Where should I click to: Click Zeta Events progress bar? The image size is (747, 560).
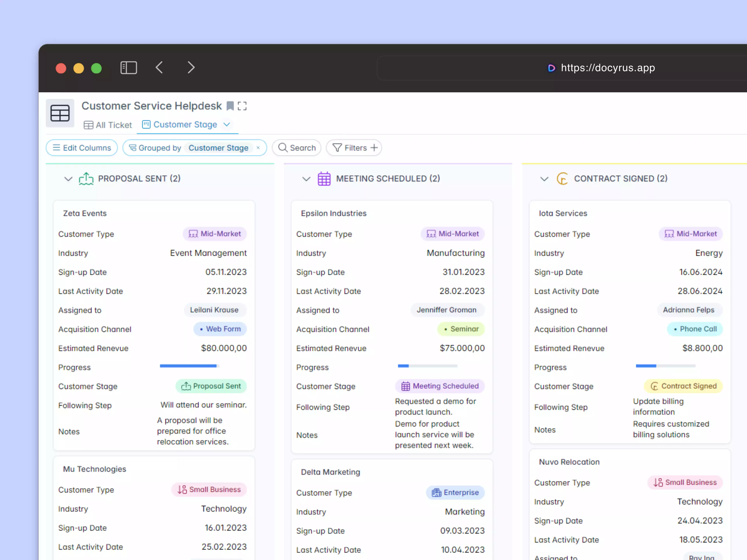coord(189,366)
